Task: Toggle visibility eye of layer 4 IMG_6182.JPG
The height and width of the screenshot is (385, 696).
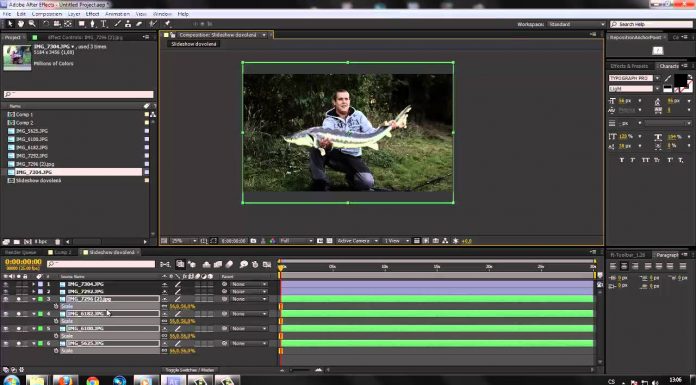Action: (6, 314)
